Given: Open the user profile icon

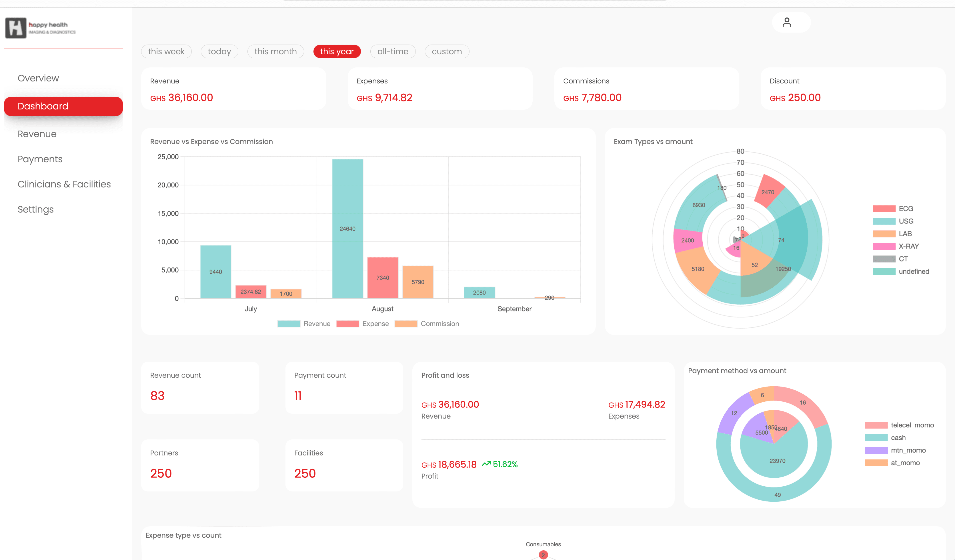Looking at the screenshot, I should click(787, 23).
